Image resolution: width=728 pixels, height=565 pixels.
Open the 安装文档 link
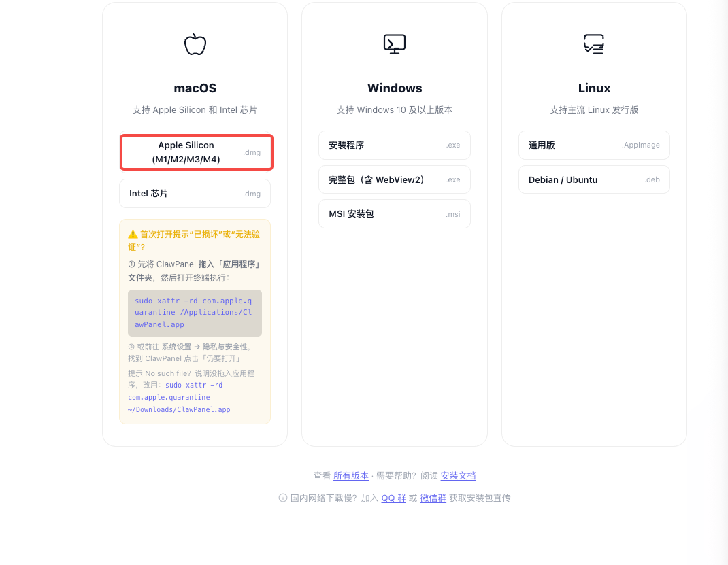pos(459,475)
